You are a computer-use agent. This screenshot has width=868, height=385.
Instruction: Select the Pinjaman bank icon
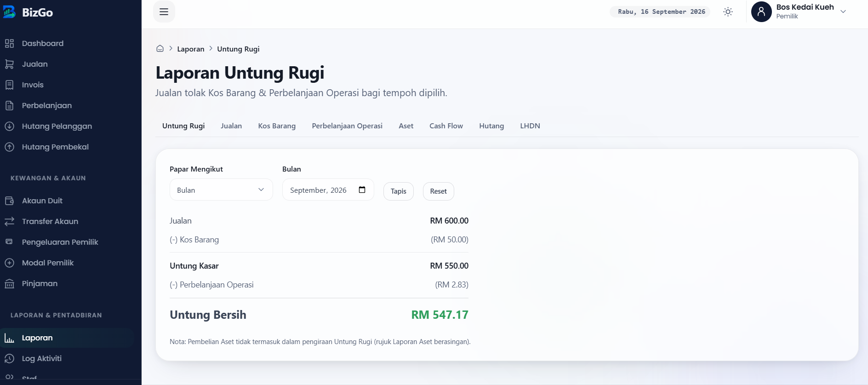tap(9, 284)
